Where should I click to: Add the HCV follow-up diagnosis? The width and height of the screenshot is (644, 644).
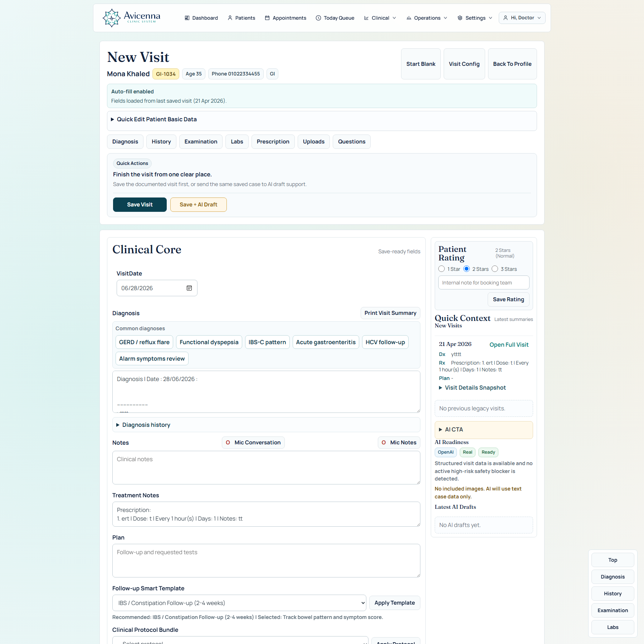(x=385, y=342)
